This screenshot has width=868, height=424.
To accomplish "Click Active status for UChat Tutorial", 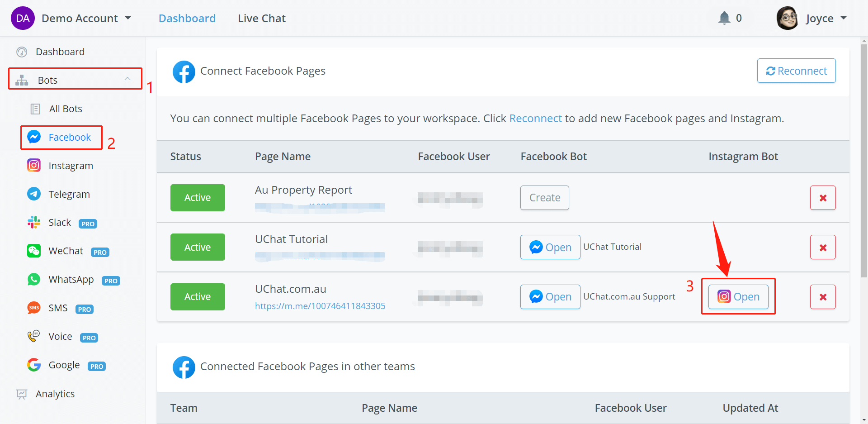I will 198,247.
